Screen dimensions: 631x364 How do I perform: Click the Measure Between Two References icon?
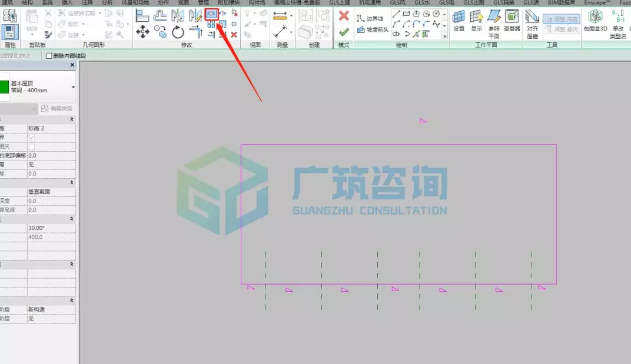(x=280, y=16)
